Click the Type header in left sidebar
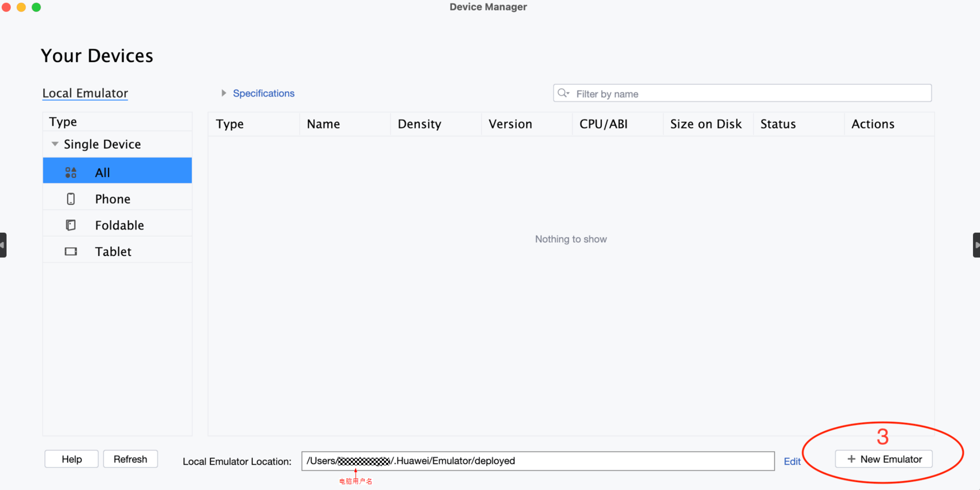 (118, 122)
